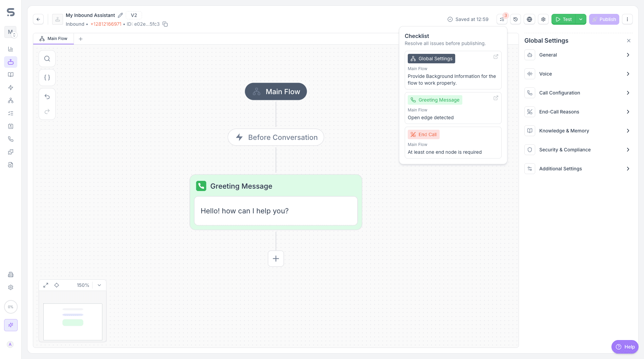Image resolution: width=644 pixels, height=359 pixels.
Task: Open the Help widget
Action: coord(625,346)
